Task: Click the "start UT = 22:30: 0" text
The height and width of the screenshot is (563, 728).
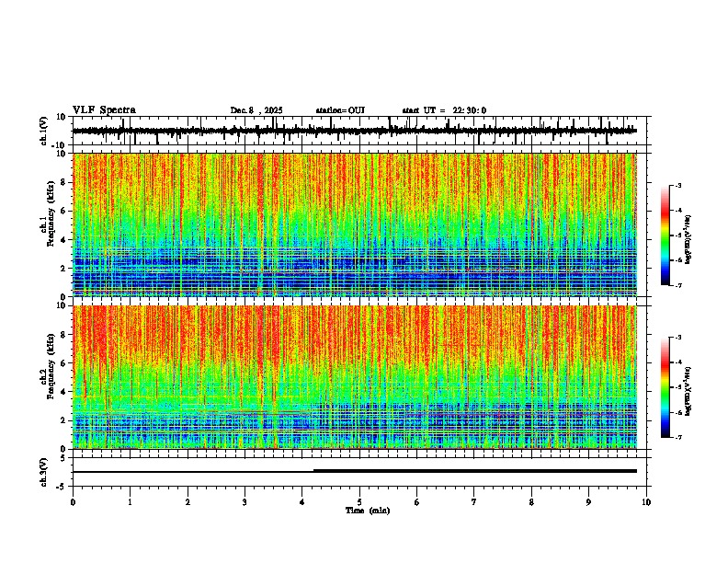Action: pyautogui.click(x=444, y=110)
